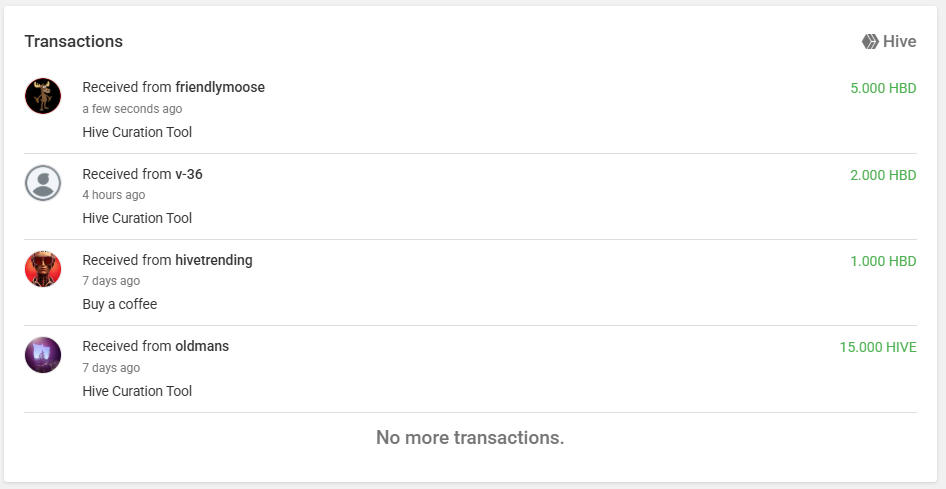Click the Hive logo icon
The height and width of the screenshot is (489, 946).
pyautogui.click(x=870, y=42)
